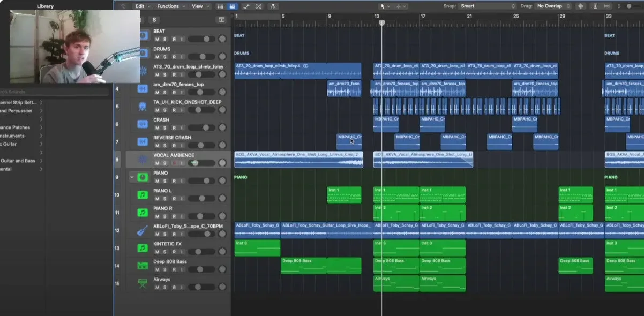Click the VOCAL AMBIENCE track icon
644x316 pixels.
click(x=143, y=159)
